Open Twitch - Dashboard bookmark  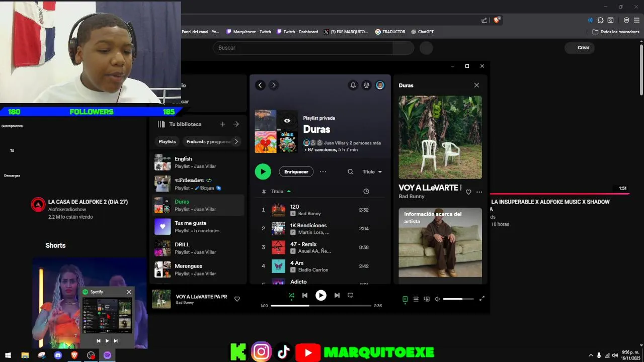coord(297,32)
